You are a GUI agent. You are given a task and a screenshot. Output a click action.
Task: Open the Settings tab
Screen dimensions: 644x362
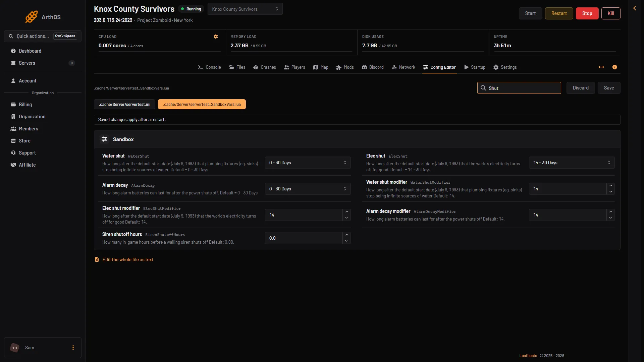click(505, 67)
